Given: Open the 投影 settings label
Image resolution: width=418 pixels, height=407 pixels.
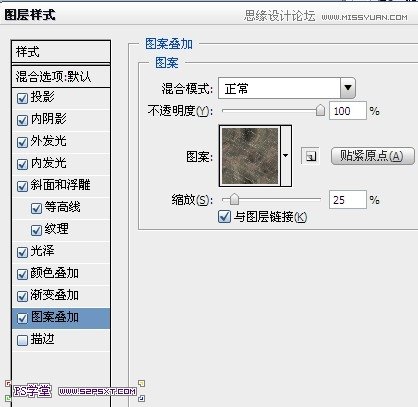Looking at the screenshot, I should tap(43, 97).
